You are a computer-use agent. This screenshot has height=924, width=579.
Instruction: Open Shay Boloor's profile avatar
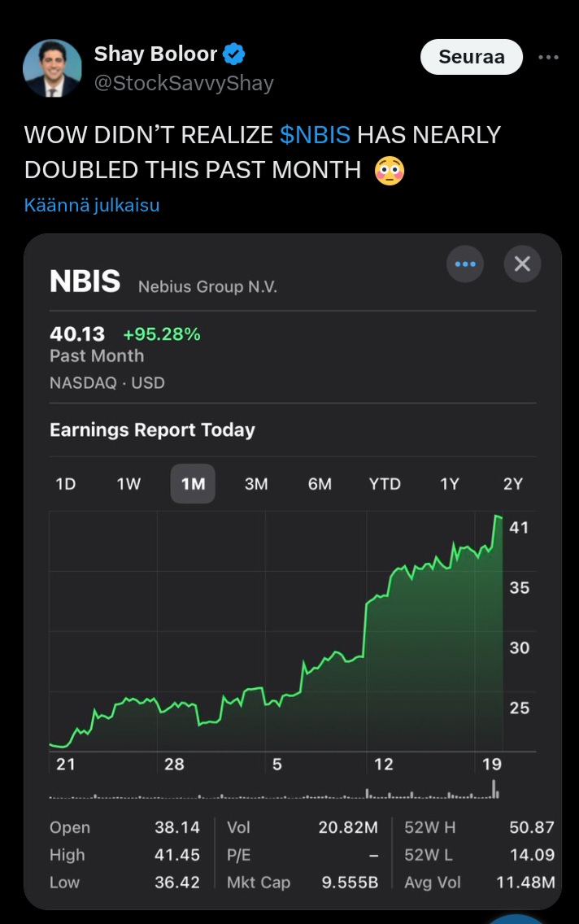coord(52,68)
